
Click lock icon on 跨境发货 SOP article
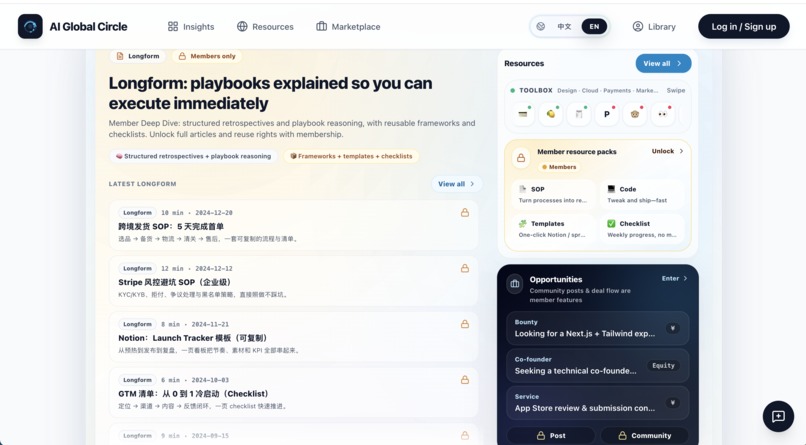(465, 212)
